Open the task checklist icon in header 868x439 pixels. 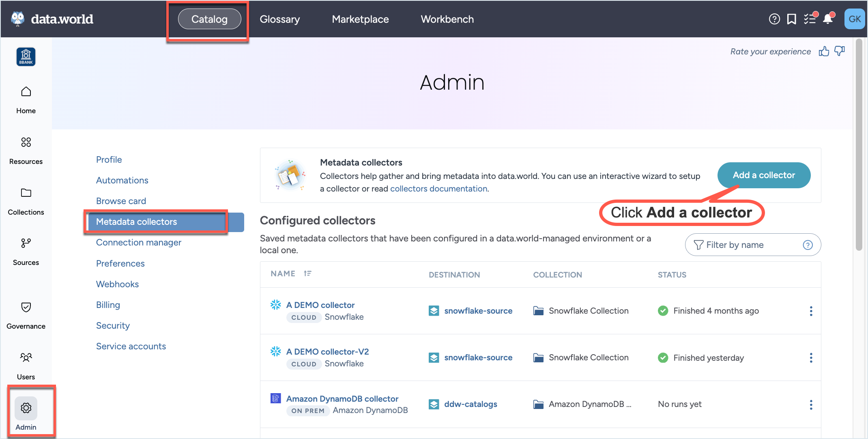[x=810, y=19]
